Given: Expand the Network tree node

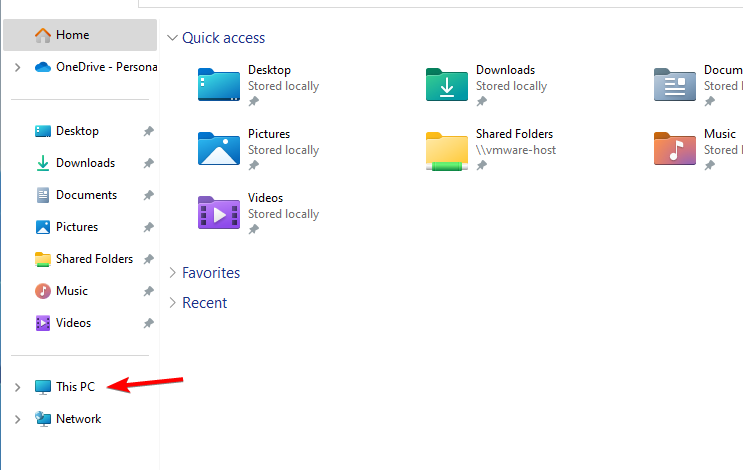Looking at the screenshot, I should coord(17,419).
